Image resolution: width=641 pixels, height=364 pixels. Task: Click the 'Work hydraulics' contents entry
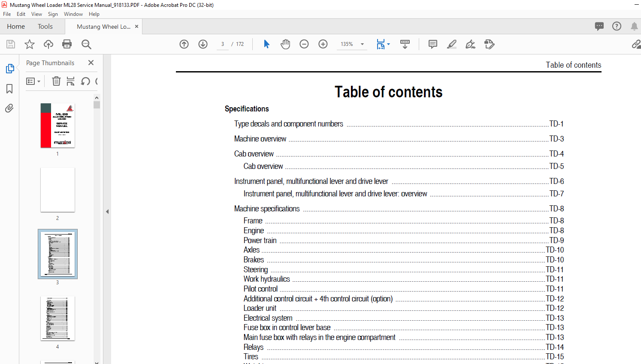267,279
